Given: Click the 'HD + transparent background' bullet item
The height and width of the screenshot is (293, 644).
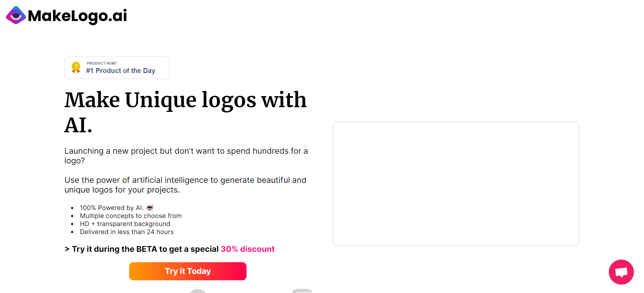Looking at the screenshot, I should click(125, 224).
